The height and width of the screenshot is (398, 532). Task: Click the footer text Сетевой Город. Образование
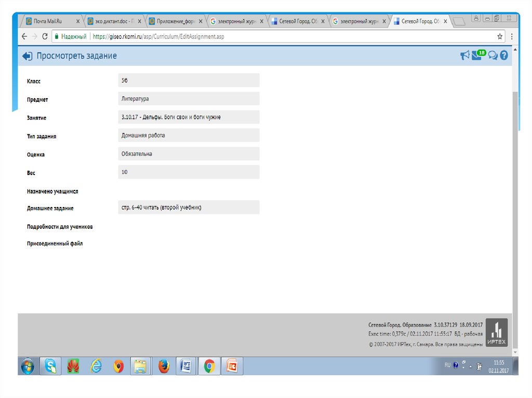tap(400, 325)
